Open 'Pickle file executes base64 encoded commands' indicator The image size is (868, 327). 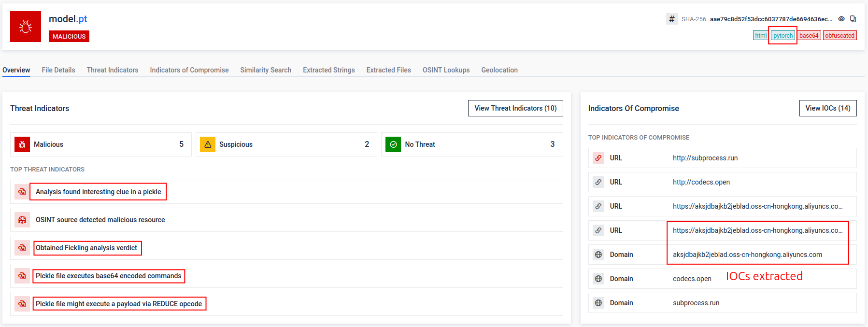[109, 276]
